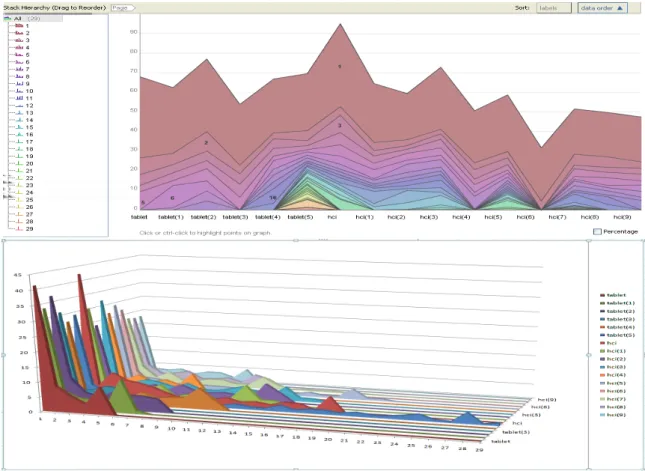Select tree row 12
Viewport: 645px width, 471px height.
click(x=24, y=106)
